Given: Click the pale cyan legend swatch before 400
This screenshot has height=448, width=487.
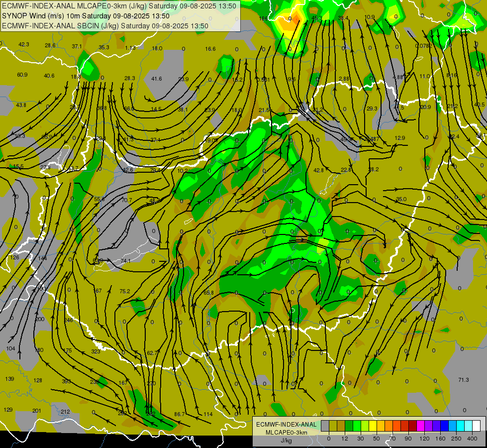Looking at the screenshot, I should tap(469, 426).
